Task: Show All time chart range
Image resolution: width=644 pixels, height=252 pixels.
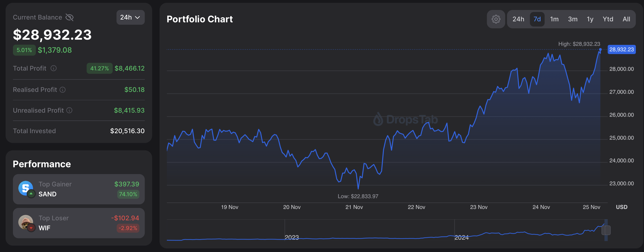Action: [x=626, y=19]
